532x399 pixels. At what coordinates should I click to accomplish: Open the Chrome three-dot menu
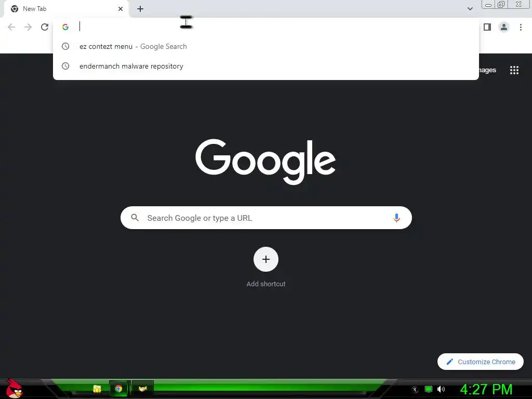[x=521, y=27]
